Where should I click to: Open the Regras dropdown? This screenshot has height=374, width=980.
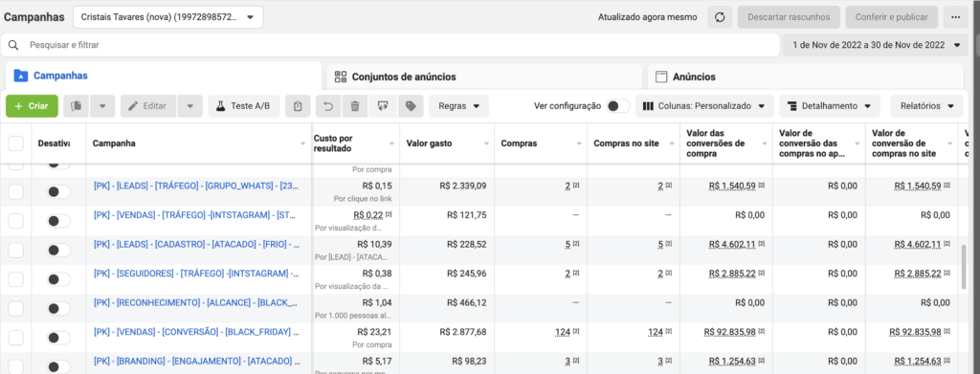pos(458,106)
